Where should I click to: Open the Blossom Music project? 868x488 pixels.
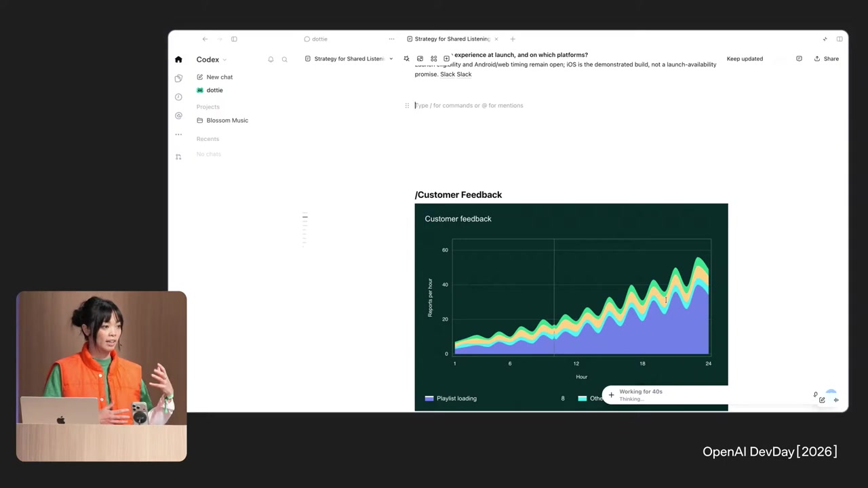222,121
